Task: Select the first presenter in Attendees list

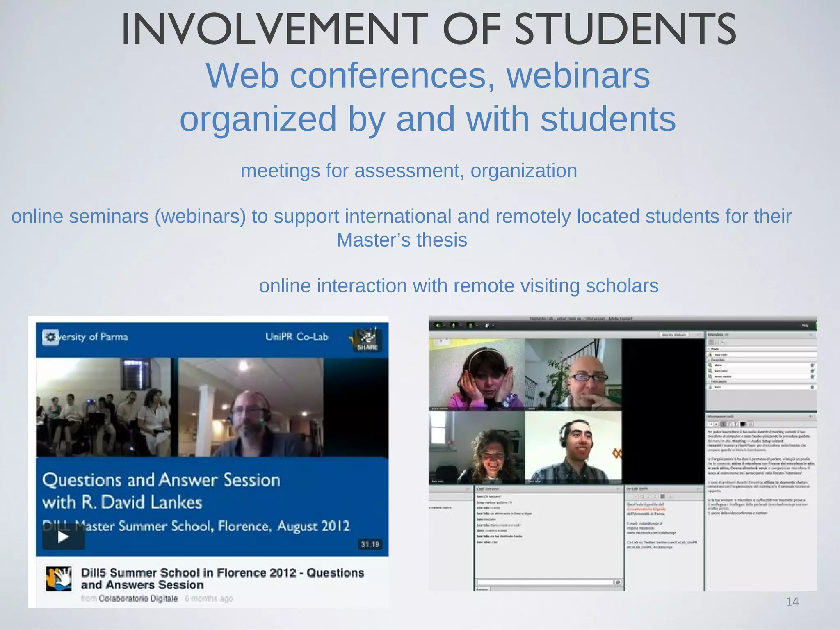Action: click(762, 365)
